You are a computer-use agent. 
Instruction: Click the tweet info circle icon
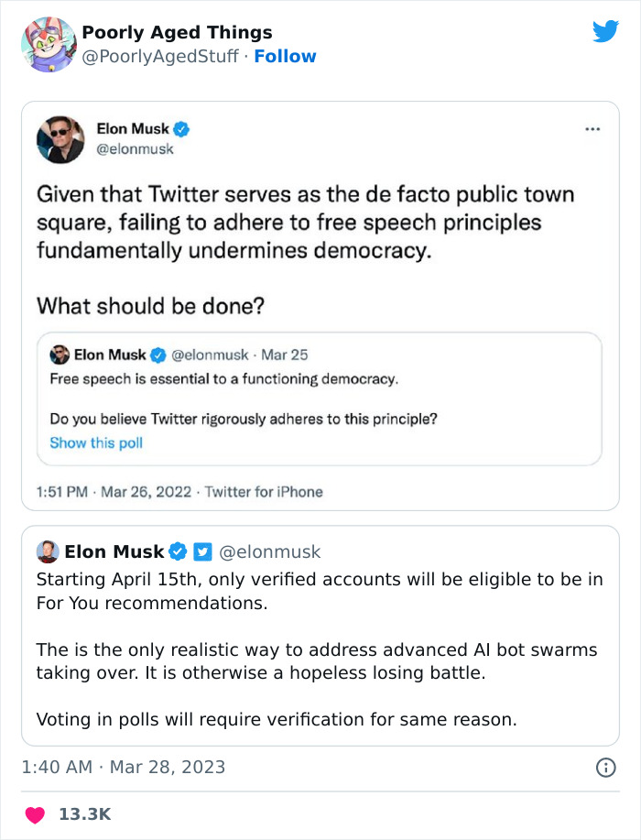pos(605,768)
